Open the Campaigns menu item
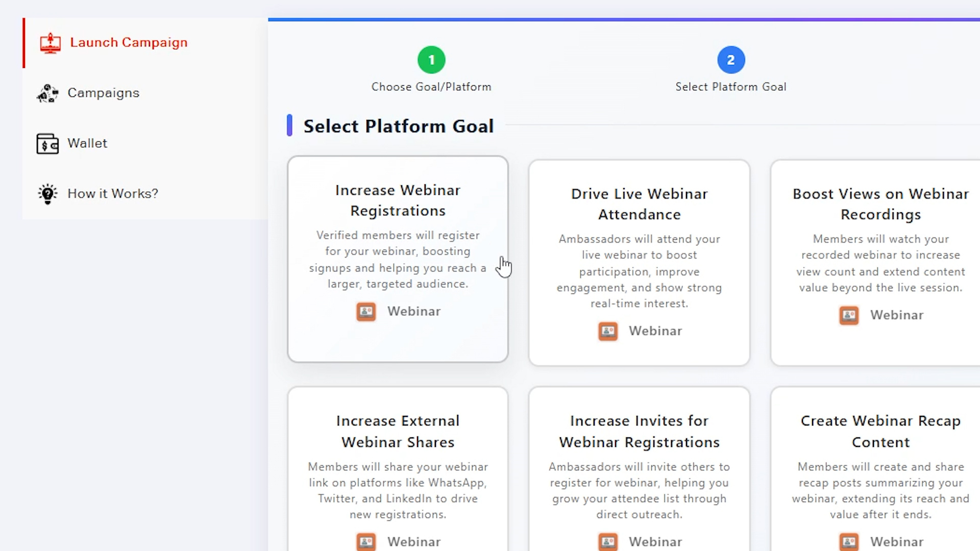 pyautogui.click(x=103, y=93)
